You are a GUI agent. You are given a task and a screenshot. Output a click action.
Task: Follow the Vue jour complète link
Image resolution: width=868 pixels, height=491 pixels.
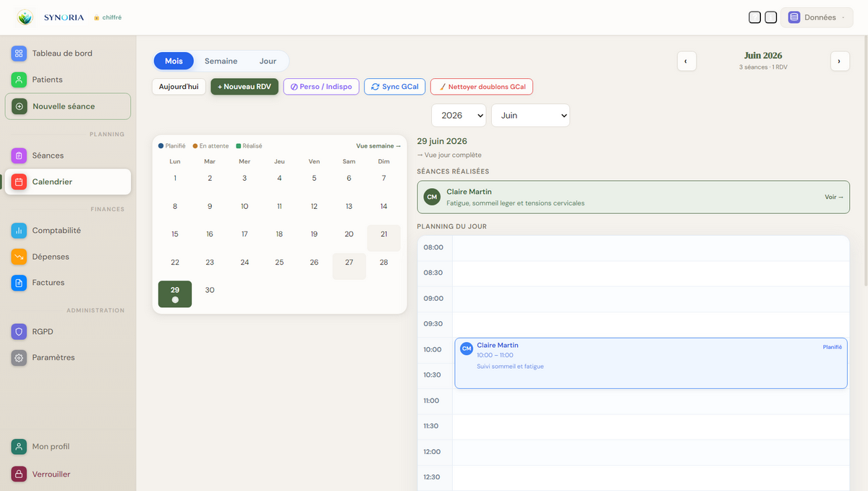[449, 155]
